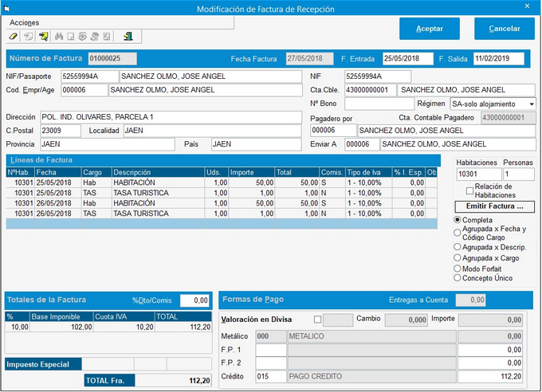The width and height of the screenshot is (542, 392).
Task: Click the exit door icon
Action: (x=128, y=36)
